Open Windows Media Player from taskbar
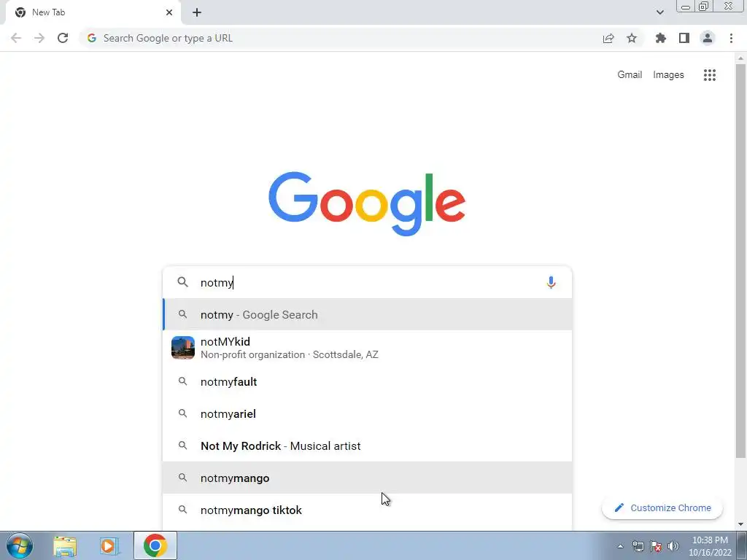Screen dimensions: 747x560 (x=109, y=545)
